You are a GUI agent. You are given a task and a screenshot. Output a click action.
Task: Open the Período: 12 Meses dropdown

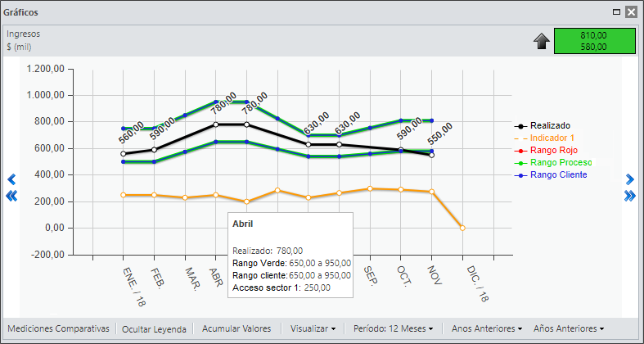click(394, 328)
